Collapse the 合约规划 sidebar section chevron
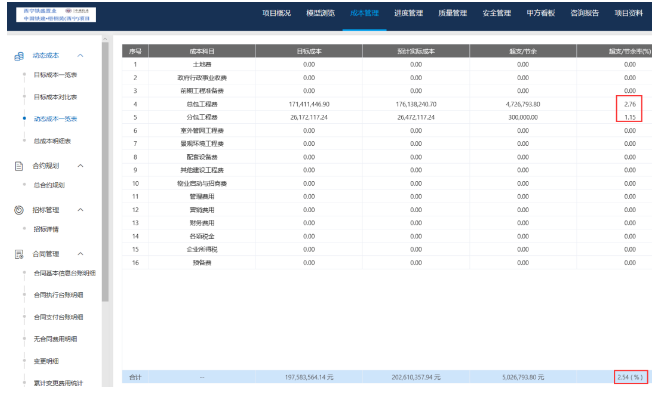The image size is (666, 397). [x=80, y=166]
